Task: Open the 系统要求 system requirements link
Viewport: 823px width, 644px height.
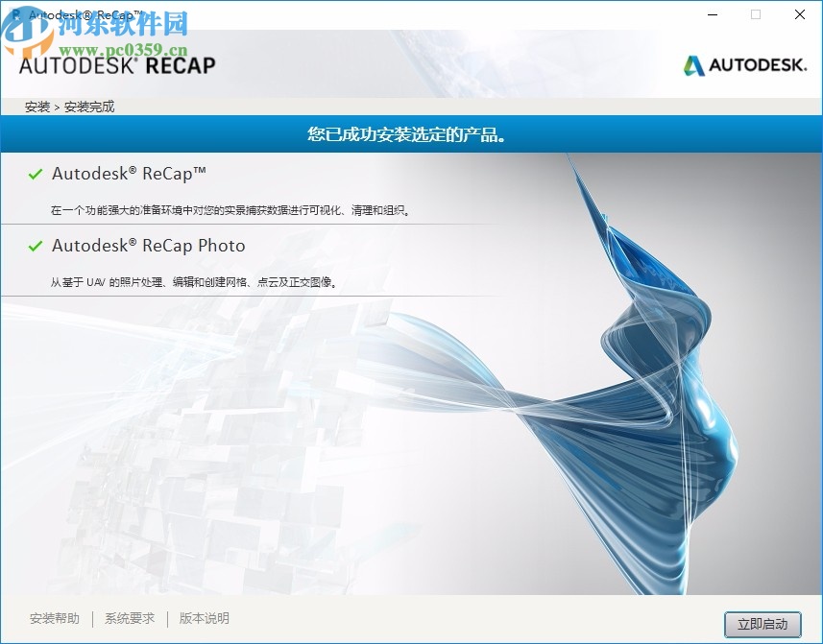Action: pos(129,619)
